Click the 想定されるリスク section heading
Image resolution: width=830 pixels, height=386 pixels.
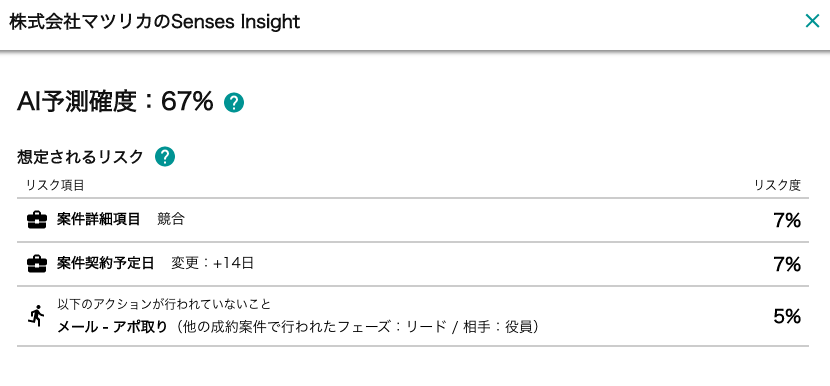[80, 157]
